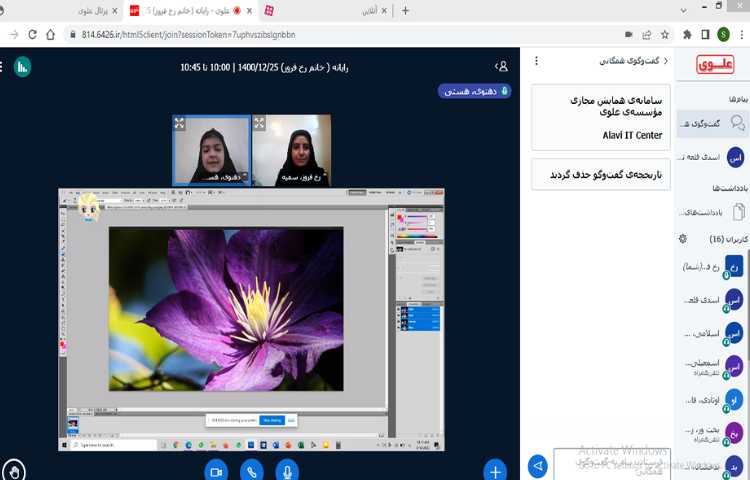Select user بخت ور in users list

[x=712, y=433]
